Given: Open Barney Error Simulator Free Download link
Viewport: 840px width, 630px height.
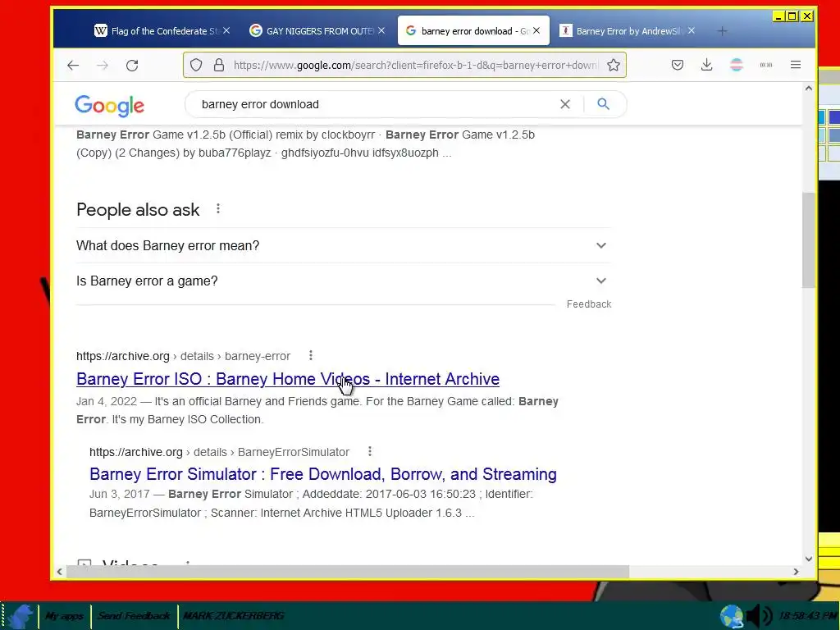Looking at the screenshot, I should coord(323,474).
